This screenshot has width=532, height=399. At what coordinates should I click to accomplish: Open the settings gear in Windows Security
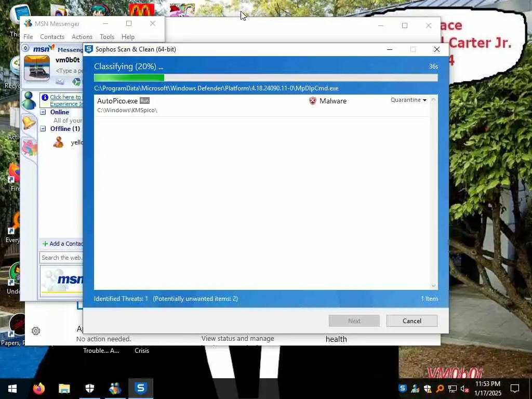tap(36, 331)
